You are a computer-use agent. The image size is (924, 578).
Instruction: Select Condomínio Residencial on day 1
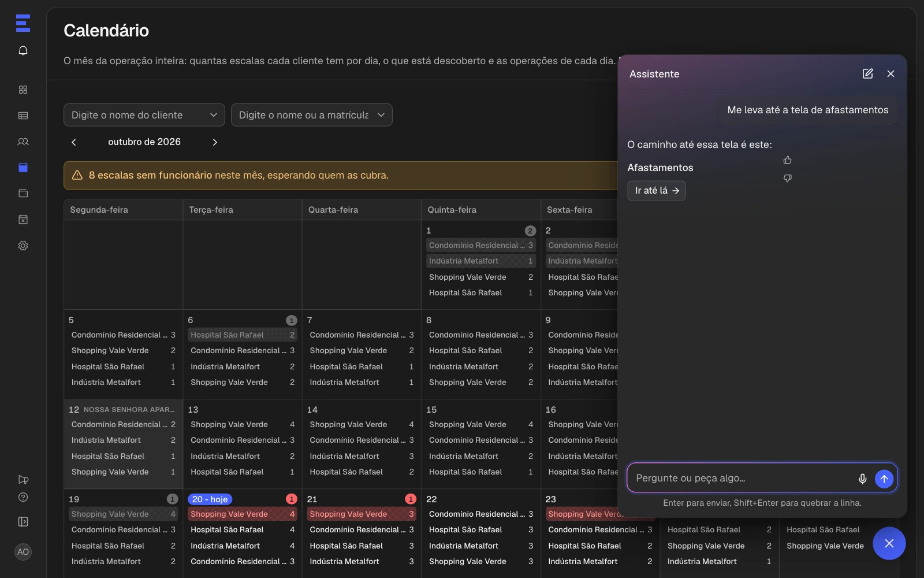(481, 245)
